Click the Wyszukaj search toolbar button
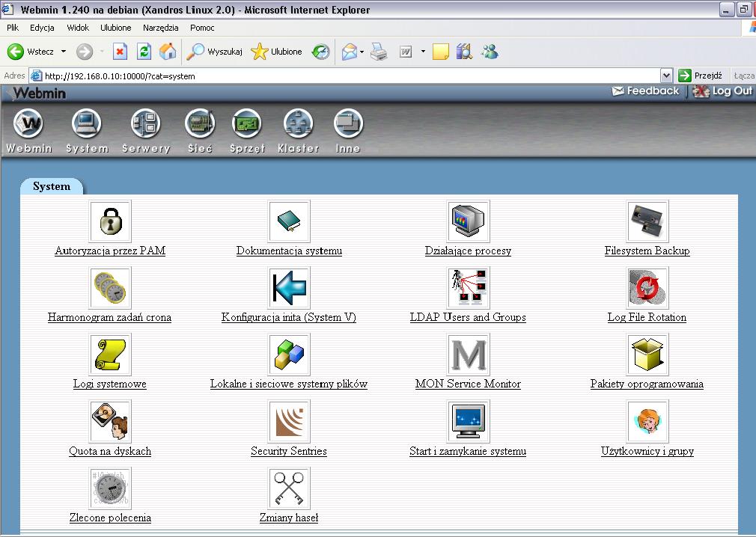Image resolution: width=756 pixels, height=537 pixels. point(215,52)
